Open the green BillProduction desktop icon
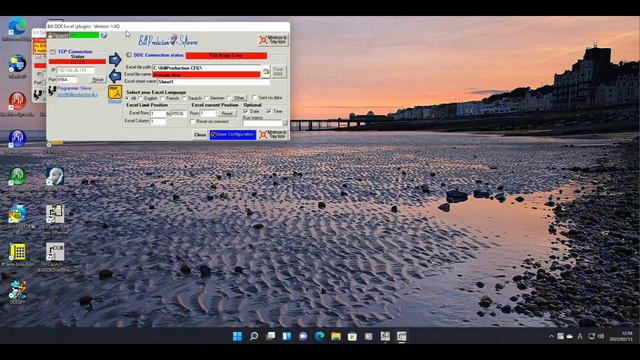The width and height of the screenshot is (640, 360). point(17,176)
